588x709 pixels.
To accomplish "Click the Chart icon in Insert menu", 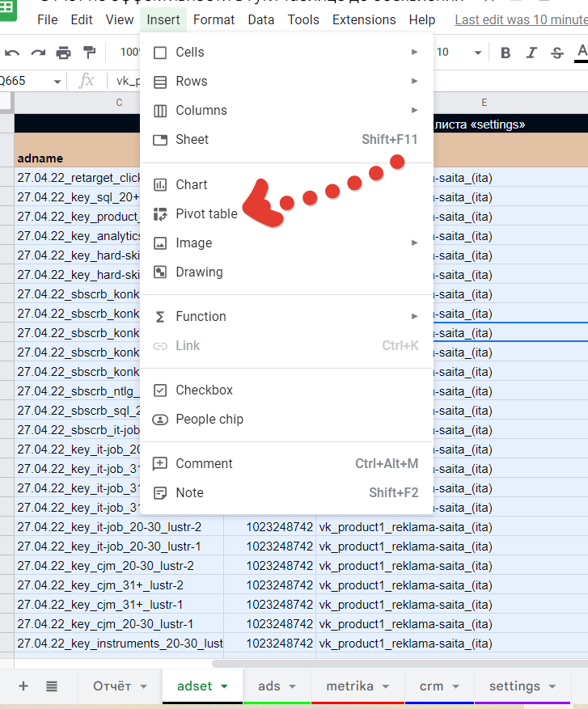I will tap(160, 185).
